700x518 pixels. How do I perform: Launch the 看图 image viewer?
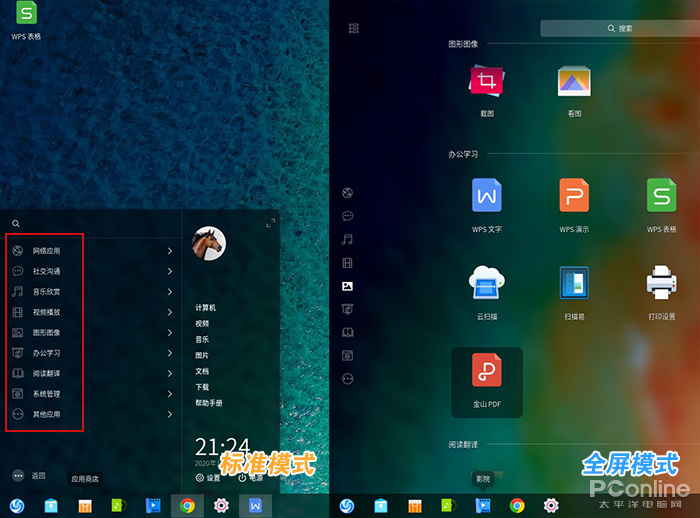[x=574, y=83]
